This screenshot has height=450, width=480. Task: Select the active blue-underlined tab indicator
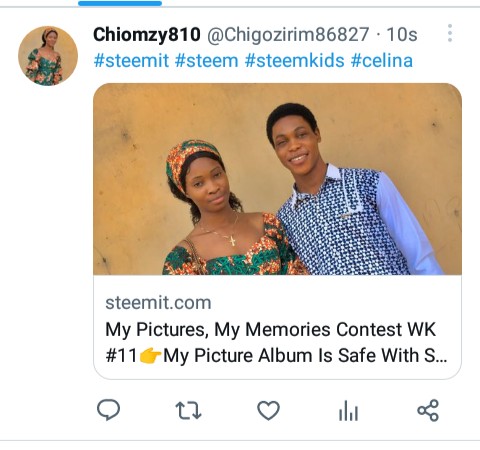pos(120,3)
